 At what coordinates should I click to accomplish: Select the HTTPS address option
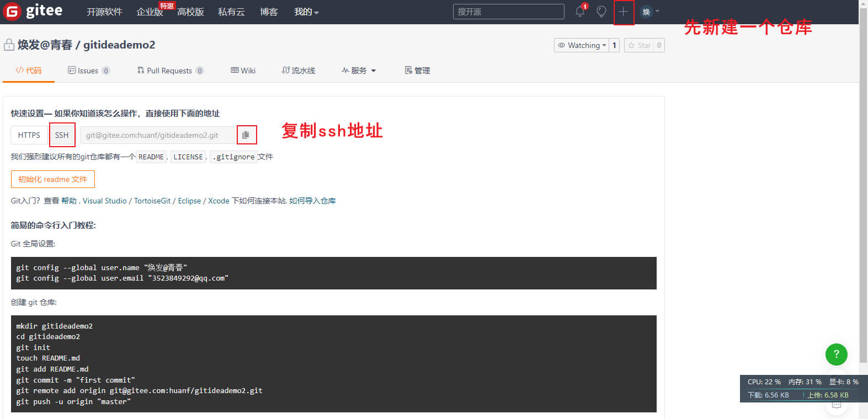point(29,135)
